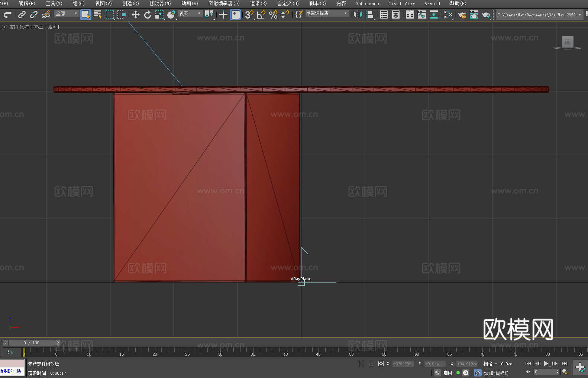
Task: Open the Schematic View icon
Action: coord(448,14)
